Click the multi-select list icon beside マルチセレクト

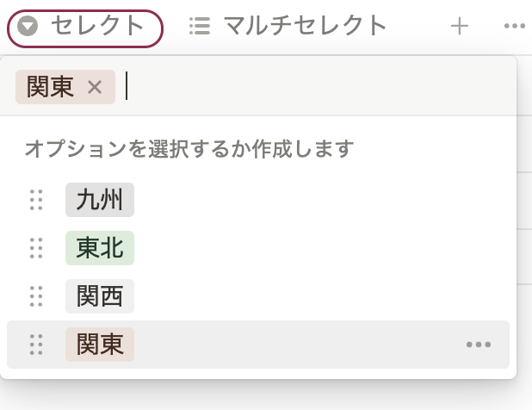(200, 26)
